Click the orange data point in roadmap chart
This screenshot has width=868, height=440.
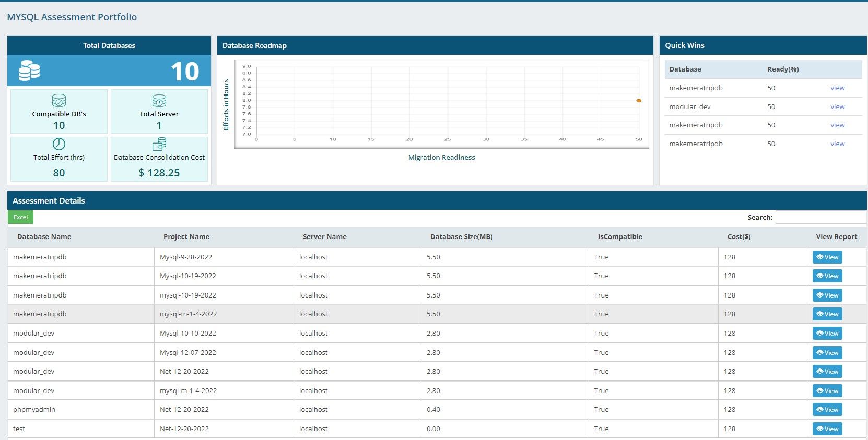[639, 100]
